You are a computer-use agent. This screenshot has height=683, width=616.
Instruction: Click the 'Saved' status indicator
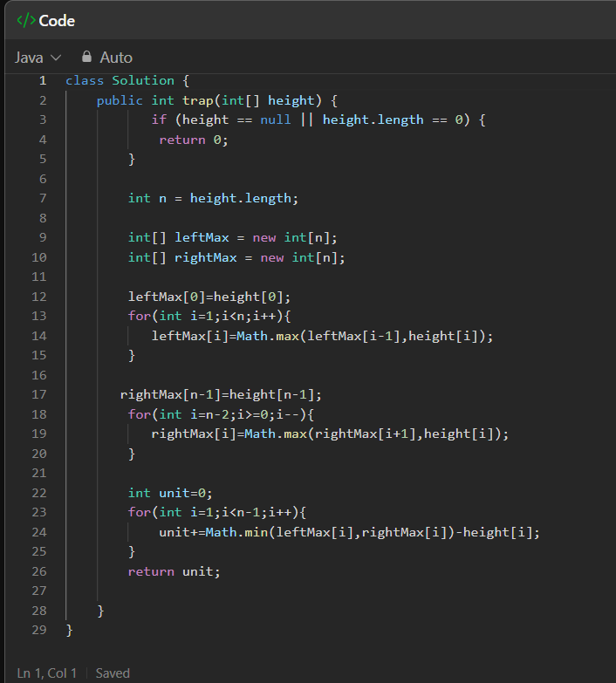pos(113,673)
